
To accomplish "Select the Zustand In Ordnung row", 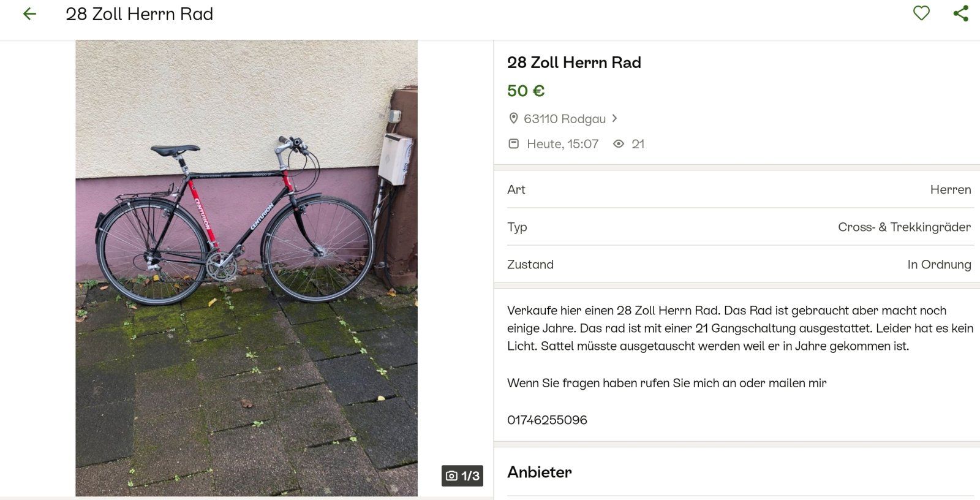I will [x=739, y=264].
